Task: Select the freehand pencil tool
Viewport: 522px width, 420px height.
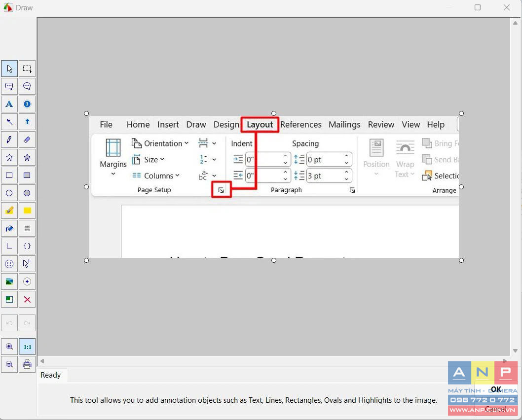Action: (9, 140)
